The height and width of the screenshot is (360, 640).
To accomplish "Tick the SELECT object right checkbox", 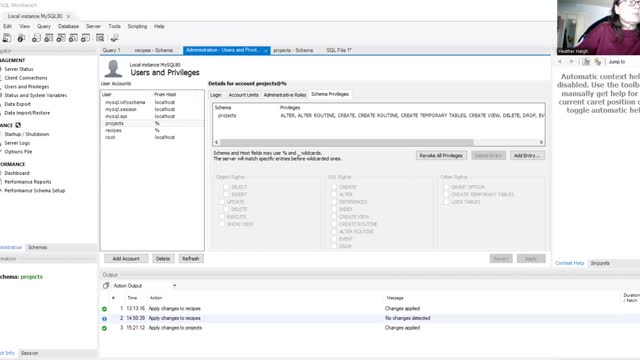I will (226, 187).
